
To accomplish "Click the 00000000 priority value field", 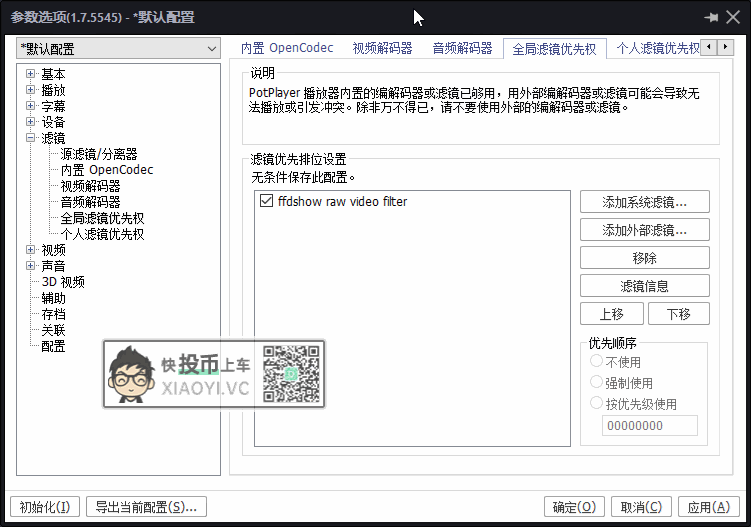I will coord(650,425).
